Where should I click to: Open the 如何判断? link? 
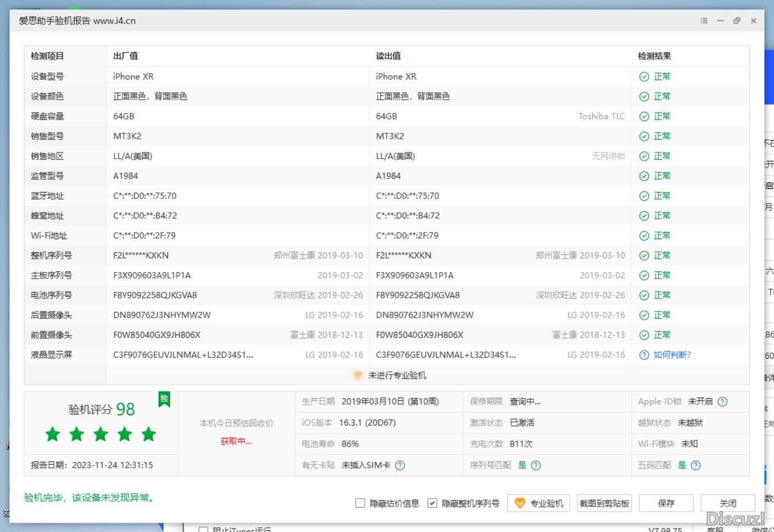coord(672,355)
